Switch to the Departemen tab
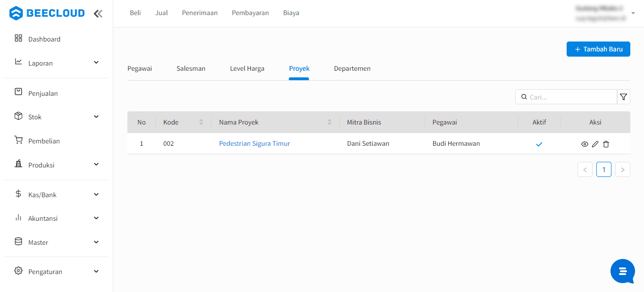The image size is (644, 292). [352, 69]
